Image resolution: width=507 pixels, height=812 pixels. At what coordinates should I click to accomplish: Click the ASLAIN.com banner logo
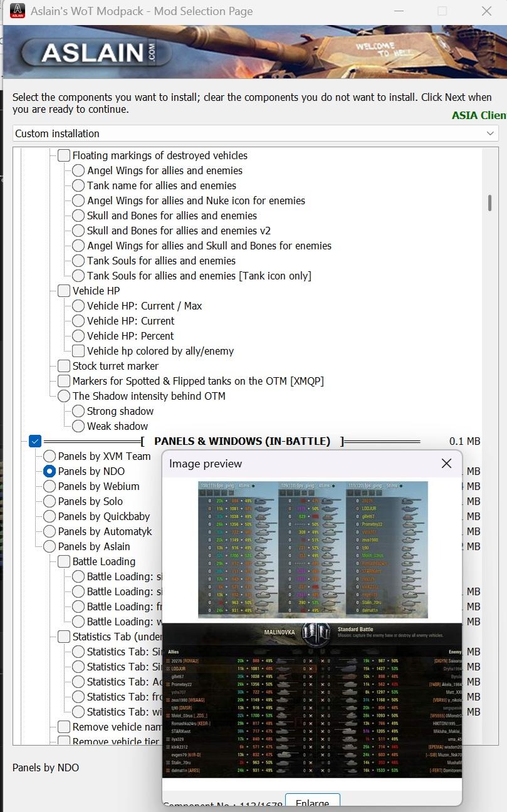88,53
